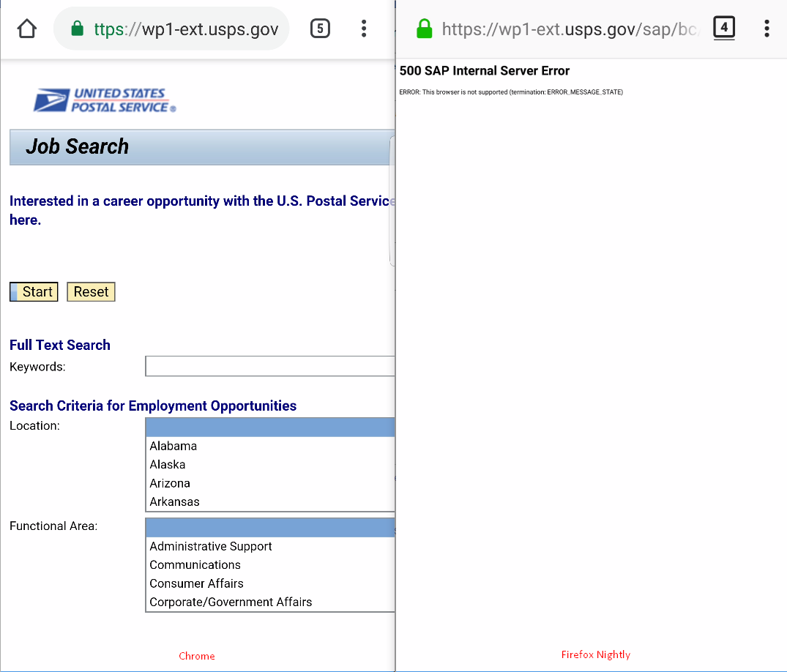
Task: Select Alabama in Location list
Action: tap(270, 446)
